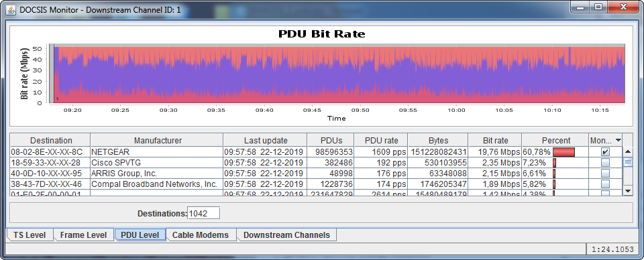Image resolution: width=644 pixels, height=260 pixels.
Task: Click the Bit rate column header
Action: click(x=495, y=140)
